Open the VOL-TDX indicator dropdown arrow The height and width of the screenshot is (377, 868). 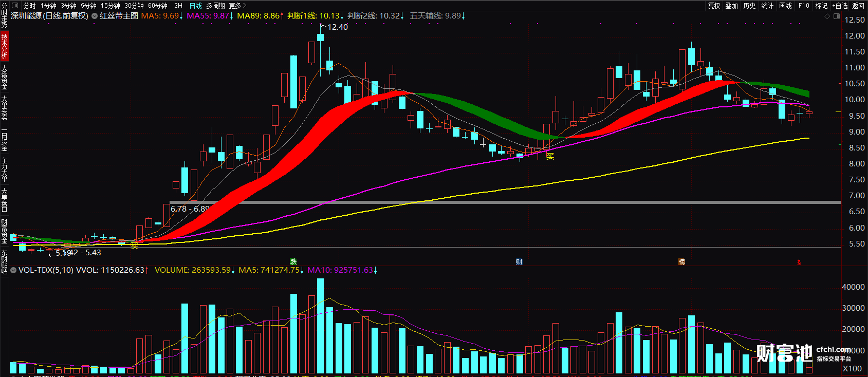click(13, 270)
